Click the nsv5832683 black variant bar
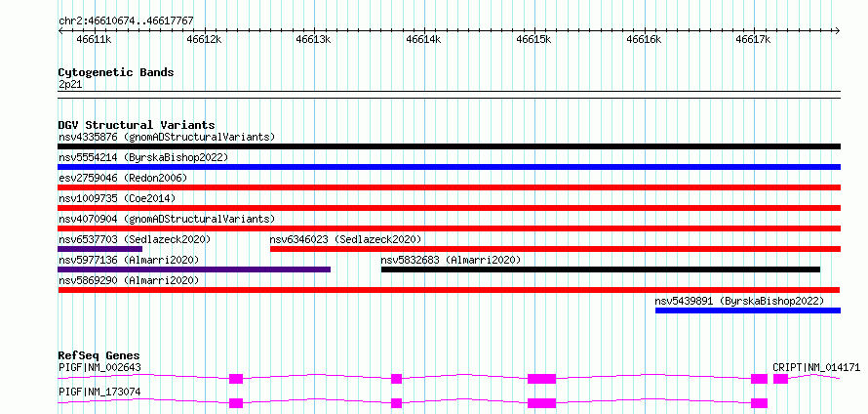Screen dimensions: 868x414 [x=601, y=269]
